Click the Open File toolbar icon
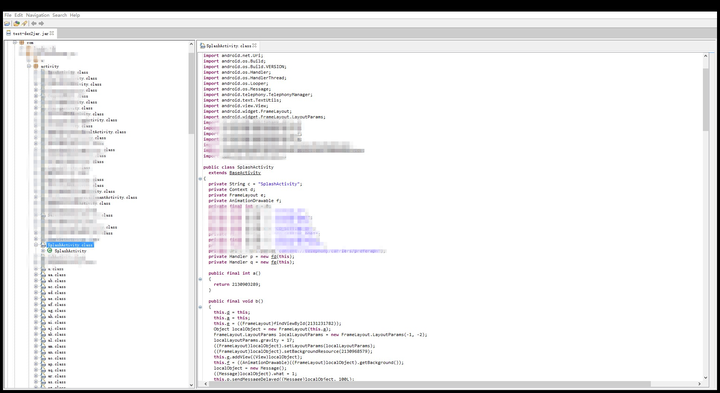720x393 pixels. coord(7,23)
